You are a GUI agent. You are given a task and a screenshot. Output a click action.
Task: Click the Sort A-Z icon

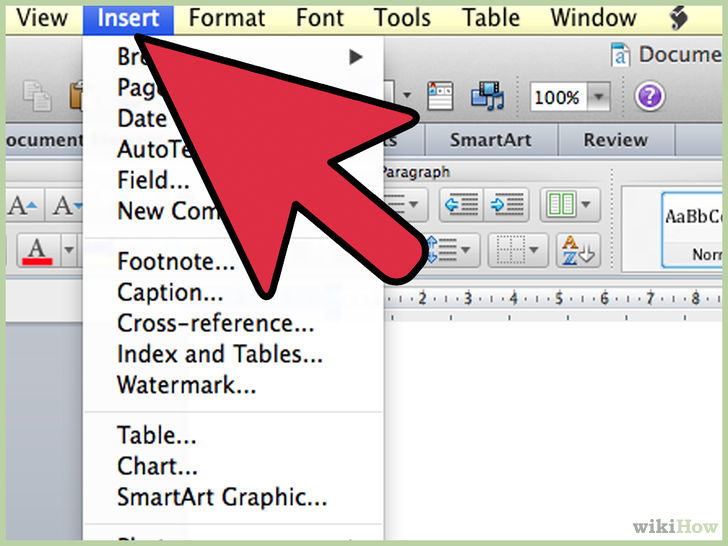[577, 248]
